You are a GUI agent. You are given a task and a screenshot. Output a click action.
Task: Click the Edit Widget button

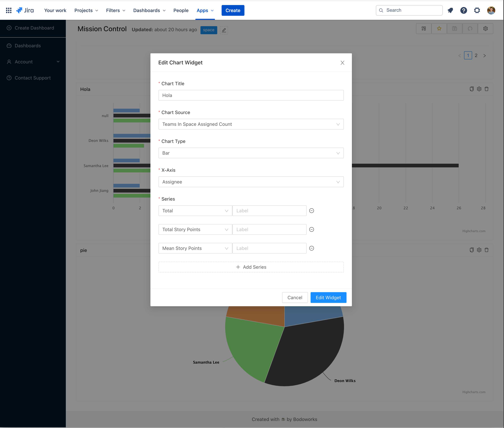[328, 298]
